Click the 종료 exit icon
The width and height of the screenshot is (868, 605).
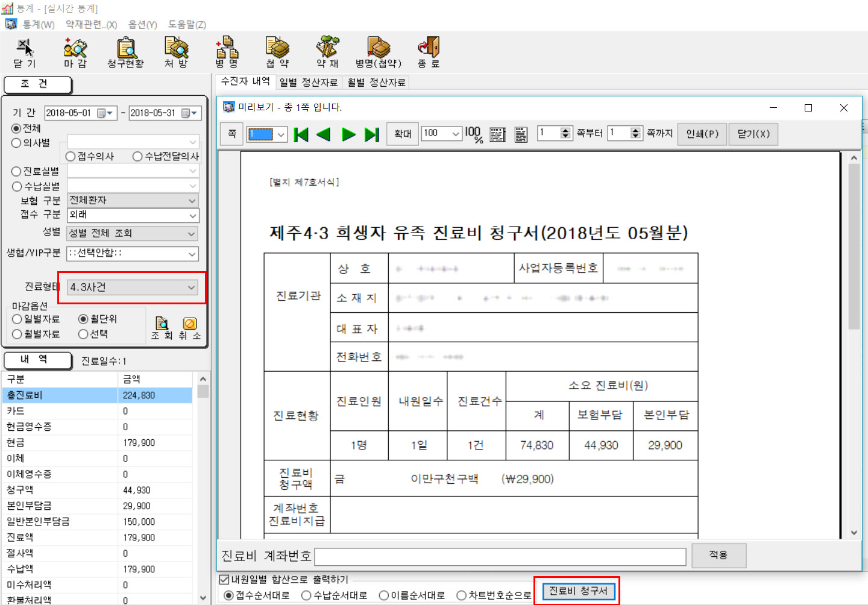429,52
